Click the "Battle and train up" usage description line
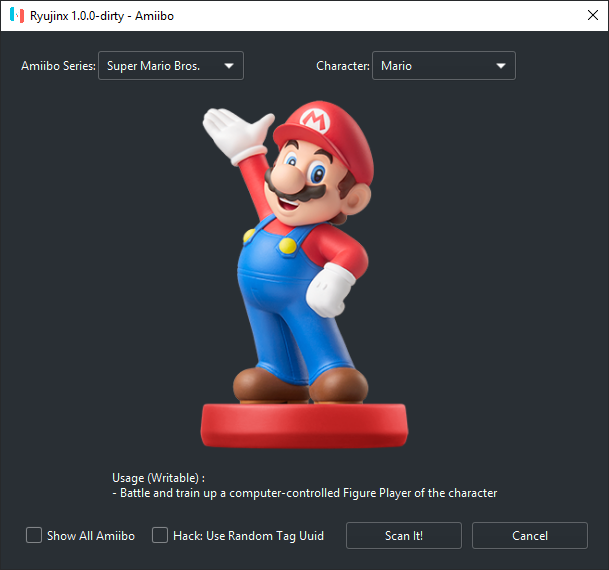Viewport: 609px width, 570px height. click(x=305, y=493)
